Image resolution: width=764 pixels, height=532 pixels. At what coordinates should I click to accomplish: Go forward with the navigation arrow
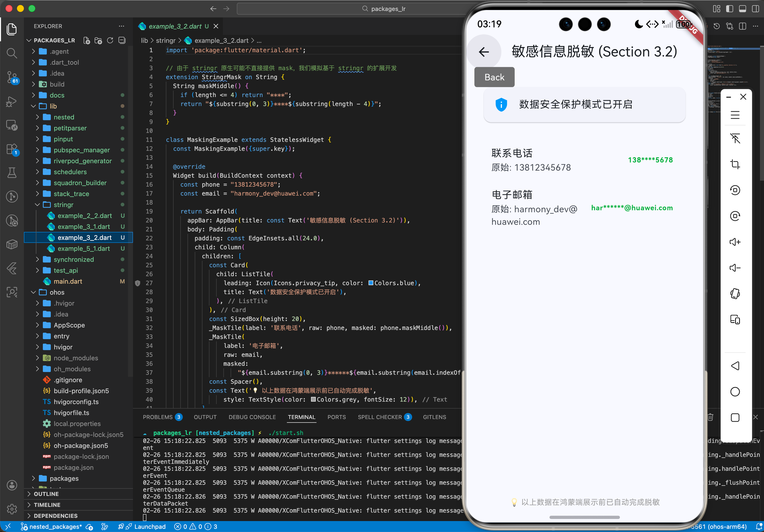click(x=226, y=9)
